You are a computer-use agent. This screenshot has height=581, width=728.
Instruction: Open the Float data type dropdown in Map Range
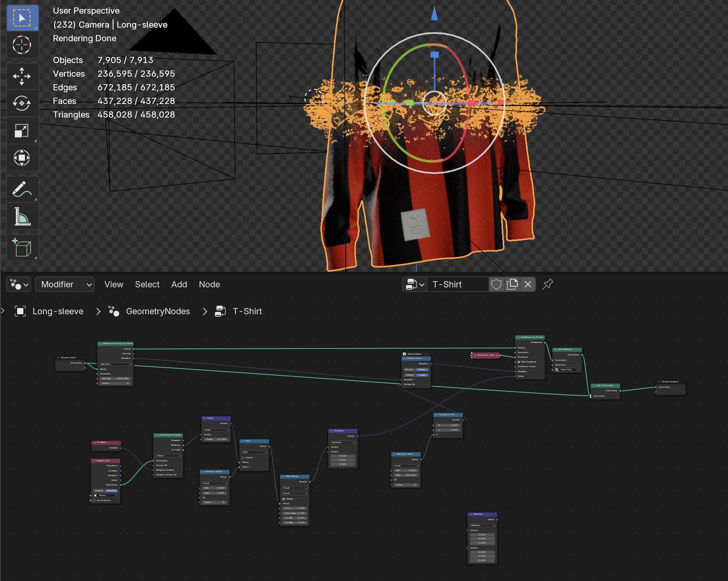[x=295, y=488]
